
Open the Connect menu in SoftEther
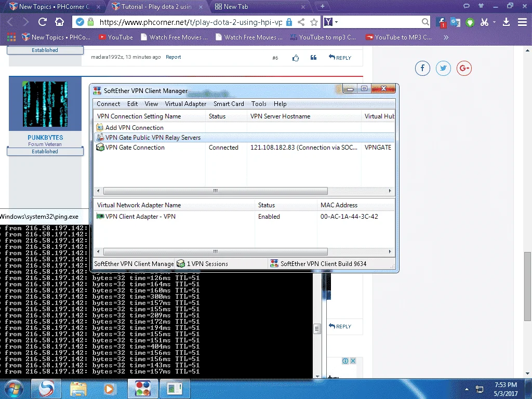(108, 104)
